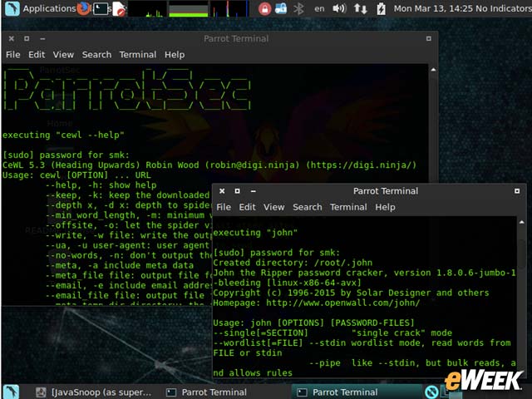Image resolution: width=532 pixels, height=399 pixels.
Task: Open Terminal menu in cewl terminal window
Action: click(x=138, y=55)
